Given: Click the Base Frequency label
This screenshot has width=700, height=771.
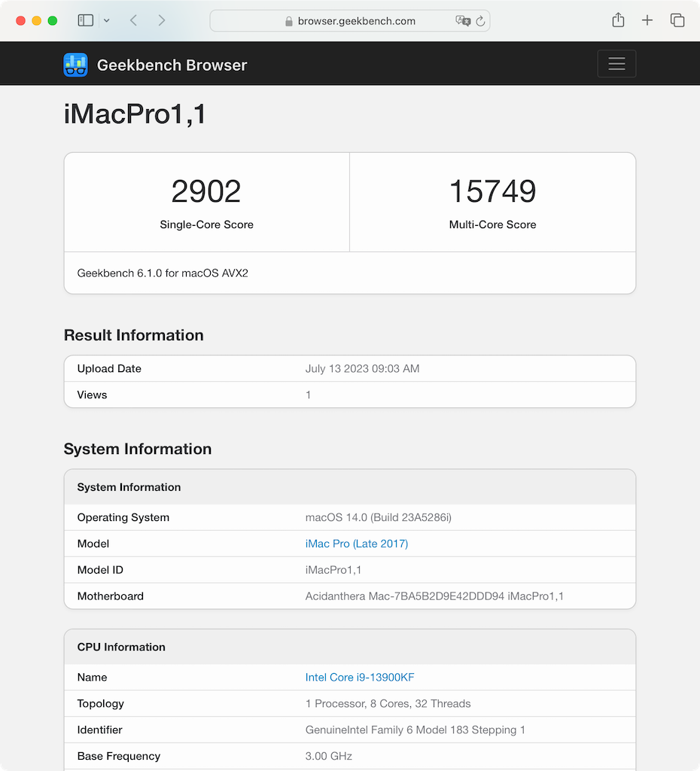Looking at the screenshot, I should (x=119, y=756).
